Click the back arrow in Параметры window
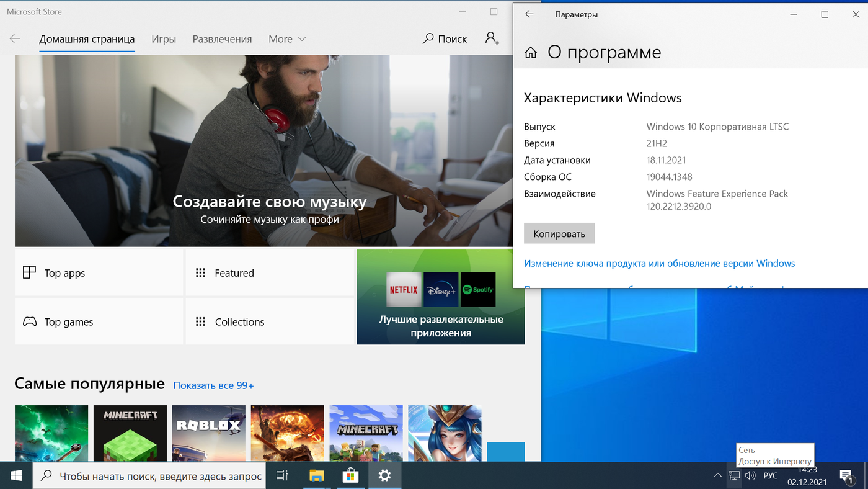The height and width of the screenshot is (489, 868). [x=529, y=14]
